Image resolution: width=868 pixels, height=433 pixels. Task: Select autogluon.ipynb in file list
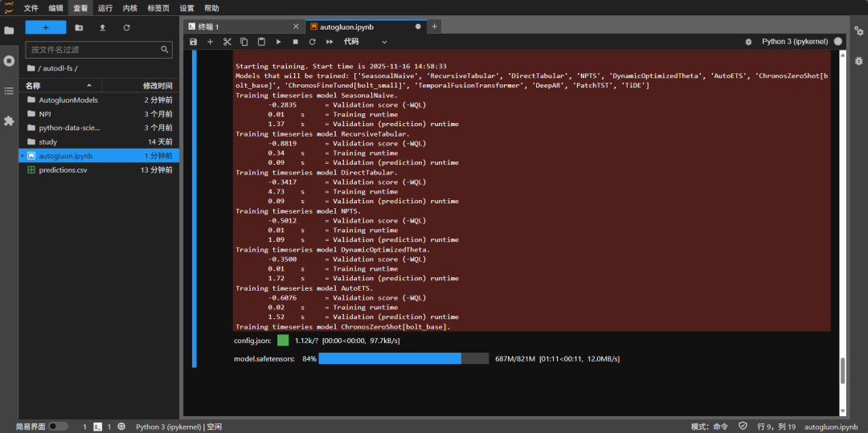(99, 156)
